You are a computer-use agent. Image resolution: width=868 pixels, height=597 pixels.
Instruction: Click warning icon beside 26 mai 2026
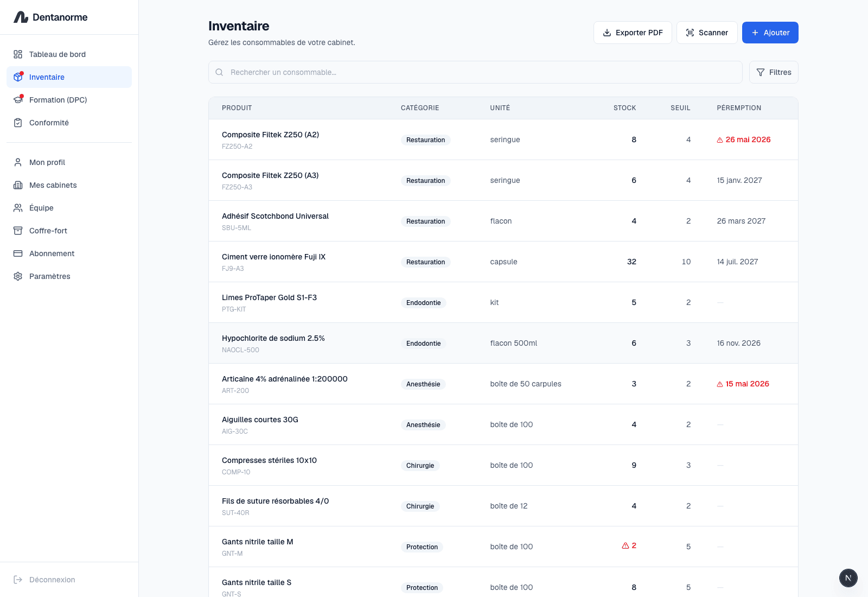click(x=720, y=140)
